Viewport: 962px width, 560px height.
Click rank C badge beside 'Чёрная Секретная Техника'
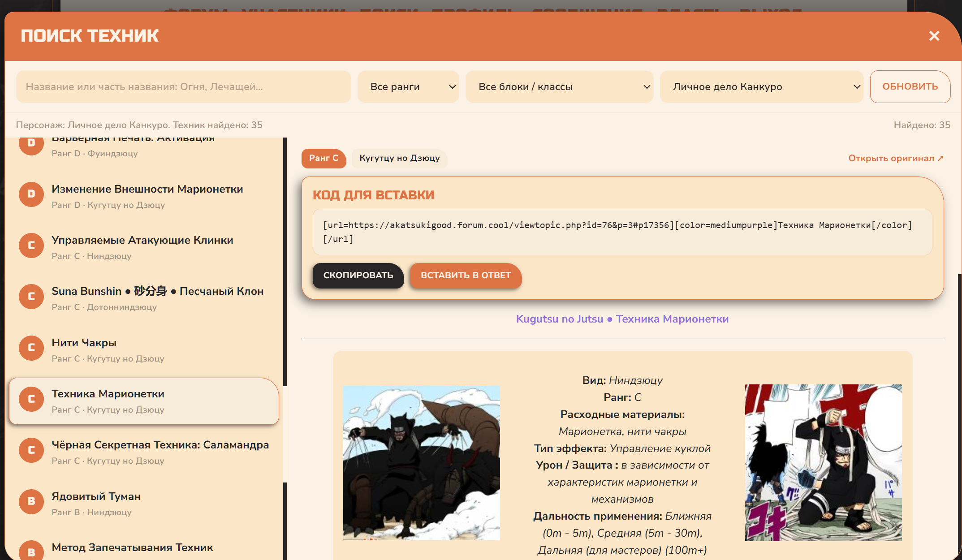31,450
